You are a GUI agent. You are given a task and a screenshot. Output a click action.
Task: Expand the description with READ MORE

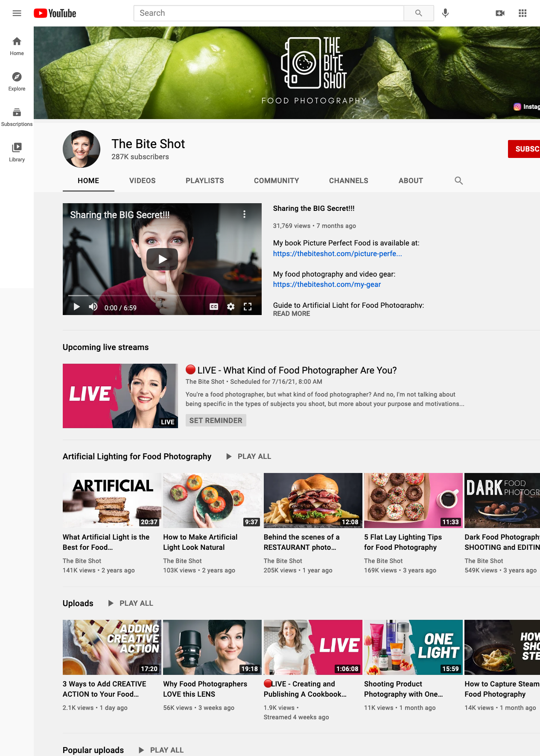tap(292, 314)
